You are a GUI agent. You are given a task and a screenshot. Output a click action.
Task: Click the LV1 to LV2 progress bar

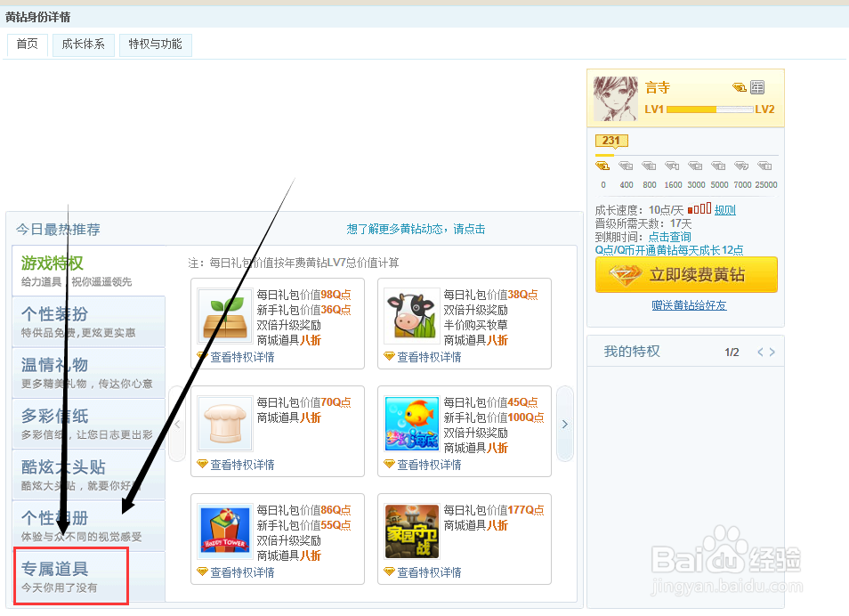[x=710, y=109]
